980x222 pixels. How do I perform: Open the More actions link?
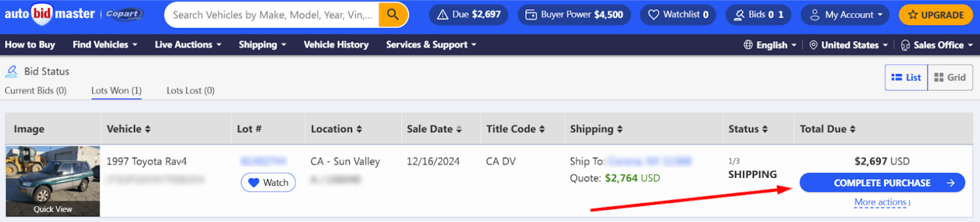pyautogui.click(x=882, y=202)
